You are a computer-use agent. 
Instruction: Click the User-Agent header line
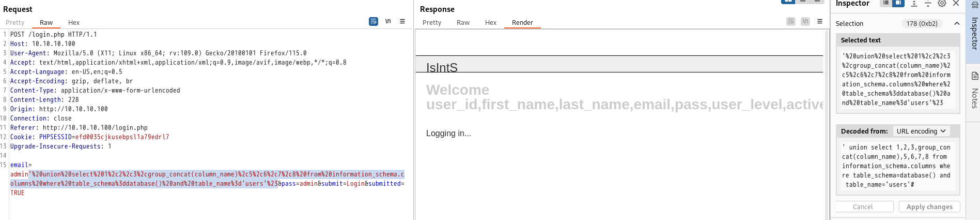(x=159, y=53)
